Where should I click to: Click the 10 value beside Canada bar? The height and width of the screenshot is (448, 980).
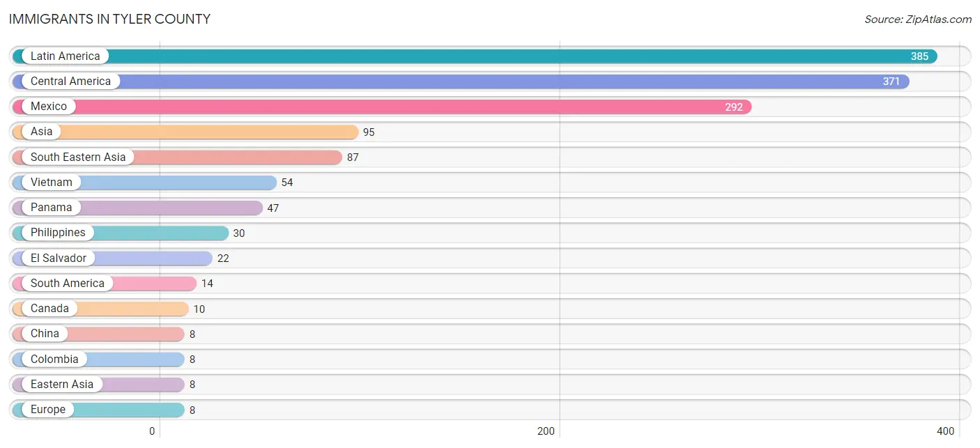[199, 309]
